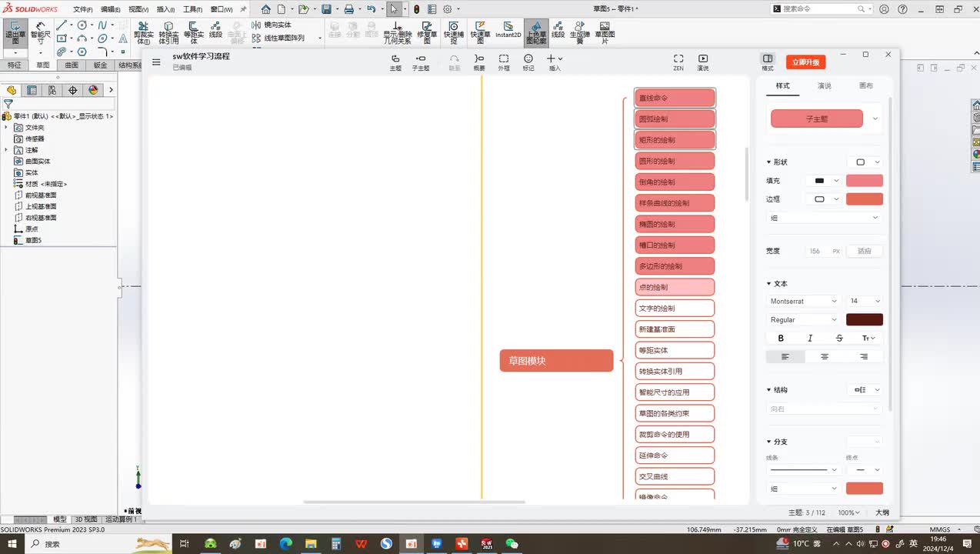Click the Repair Sketch (修复草图) tool
The width and height of the screenshot is (980, 554).
click(427, 32)
